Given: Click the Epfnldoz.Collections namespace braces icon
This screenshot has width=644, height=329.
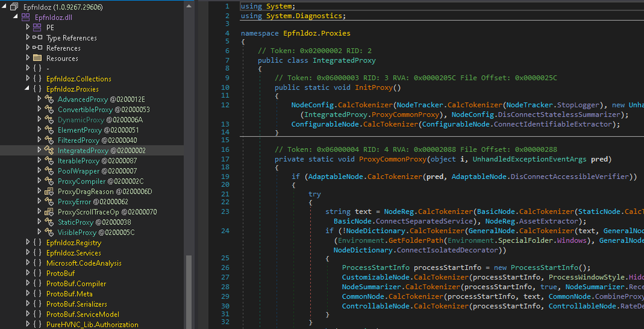Looking at the screenshot, I should pyautogui.click(x=37, y=79).
